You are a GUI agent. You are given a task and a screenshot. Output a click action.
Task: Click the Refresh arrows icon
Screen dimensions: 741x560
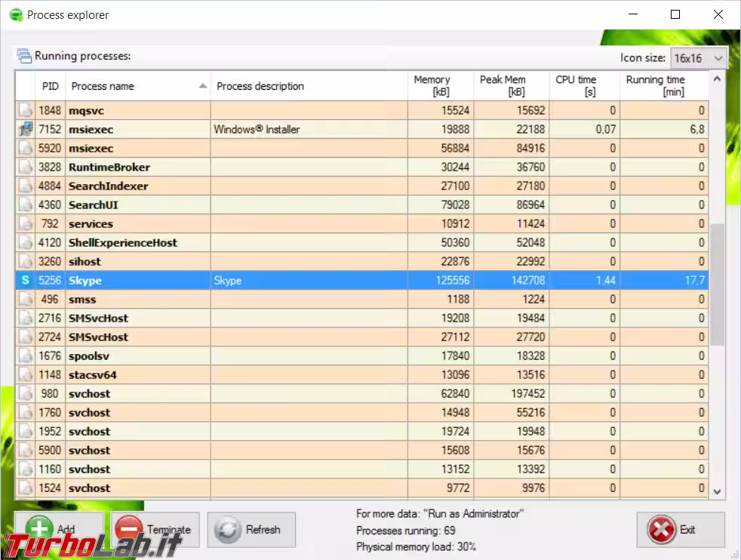point(227,530)
